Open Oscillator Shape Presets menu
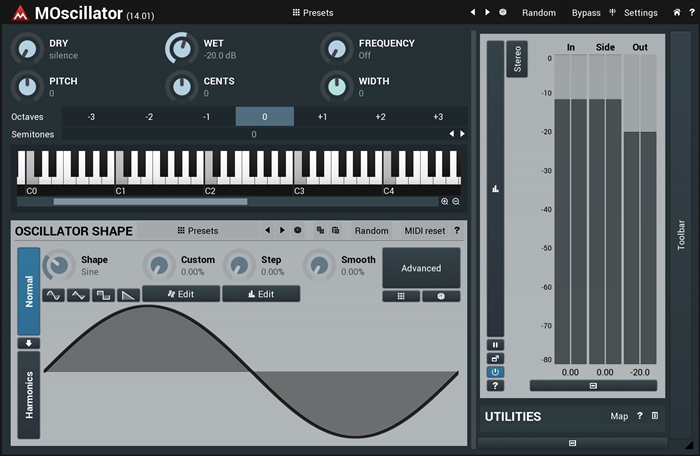The image size is (700, 456). click(198, 230)
